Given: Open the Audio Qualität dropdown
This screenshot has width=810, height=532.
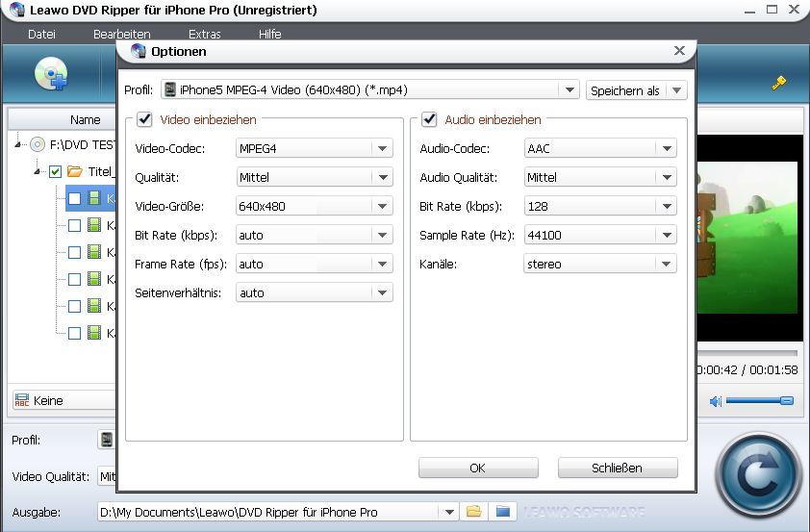Looking at the screenshot, I should pos(667,178).
